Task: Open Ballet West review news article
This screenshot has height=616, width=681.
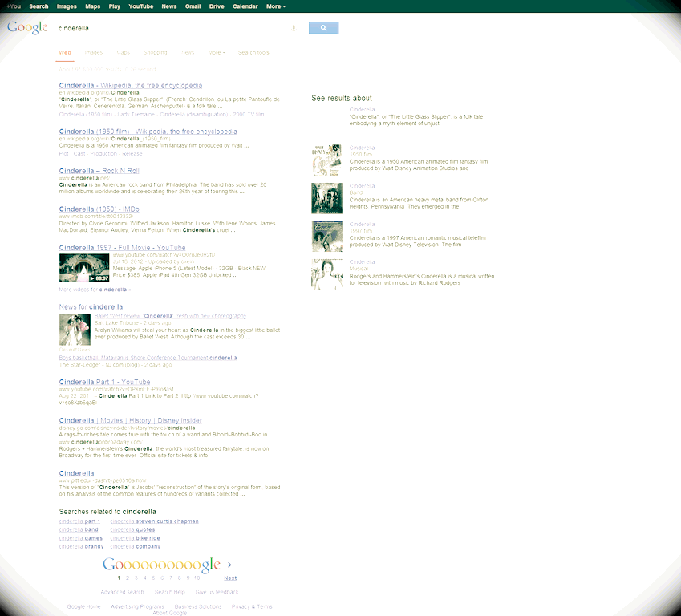Action: pos(170,316)
